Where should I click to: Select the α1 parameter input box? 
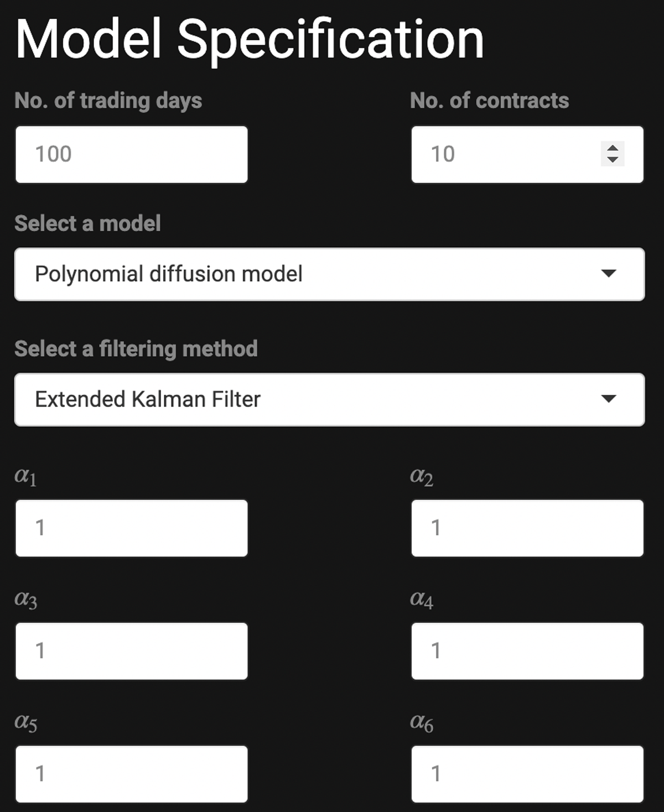click(132, 528)
